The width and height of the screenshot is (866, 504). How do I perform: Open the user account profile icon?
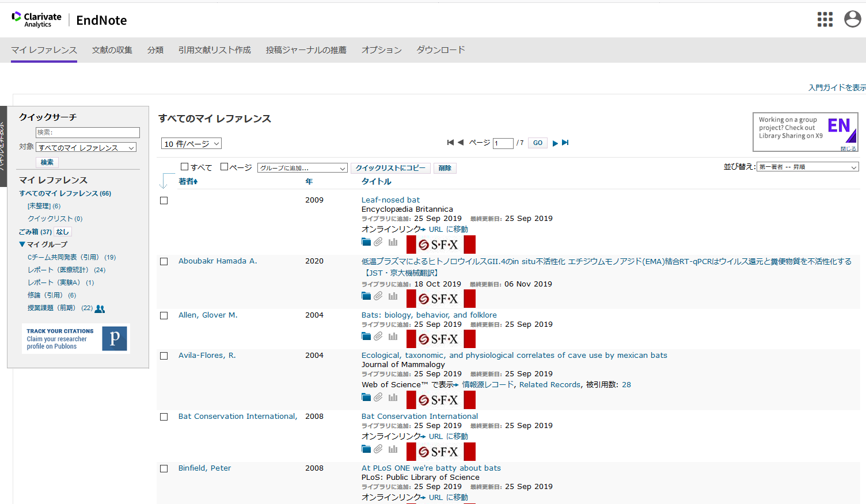click(853, 19)
